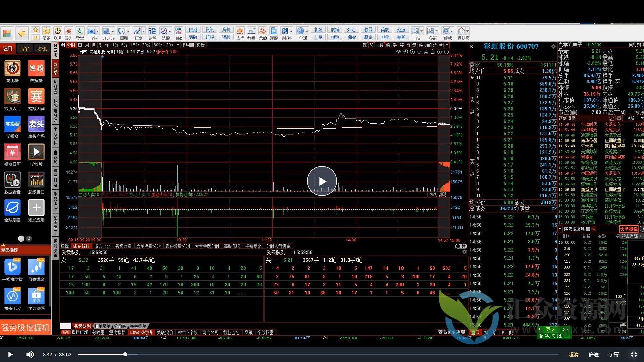Expand the 30s interval dropdown
The width and height of the screenshot is (644, 362).
click(178, 45)
